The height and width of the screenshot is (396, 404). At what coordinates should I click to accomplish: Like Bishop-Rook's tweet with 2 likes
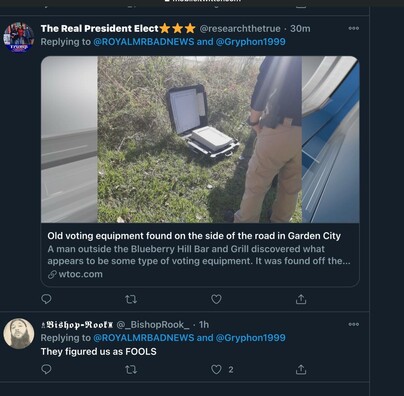coord(216,369)
